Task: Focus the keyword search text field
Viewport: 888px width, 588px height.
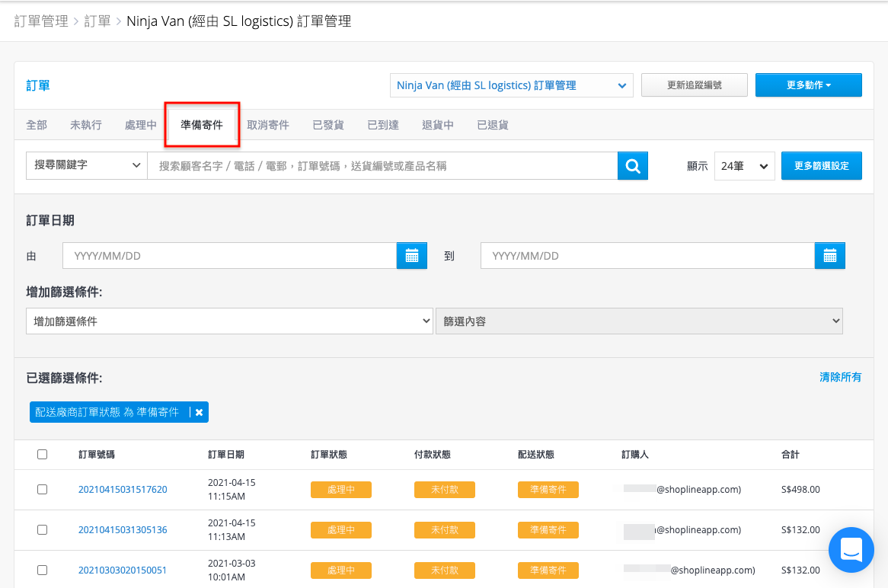Action: click(x=383, y=166)
